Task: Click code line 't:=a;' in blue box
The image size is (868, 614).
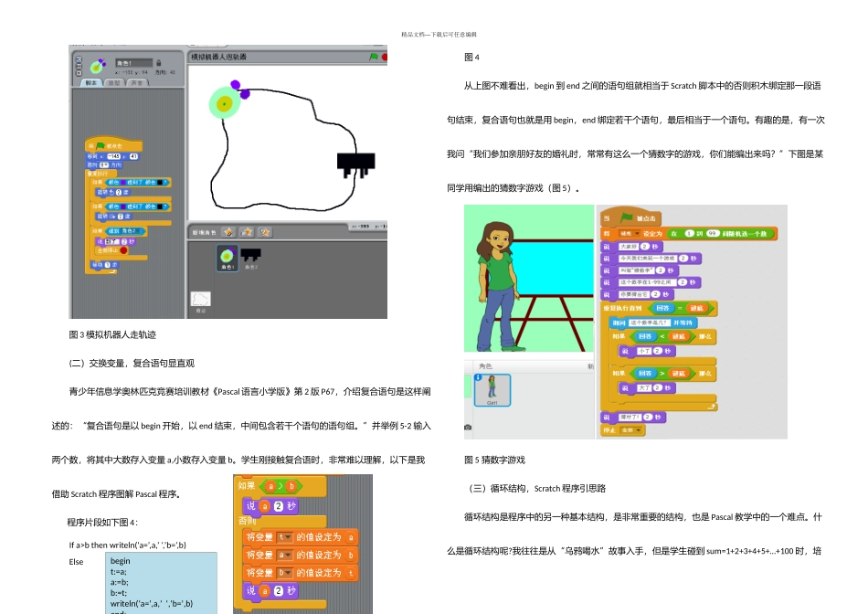Action: click(118, 571)
